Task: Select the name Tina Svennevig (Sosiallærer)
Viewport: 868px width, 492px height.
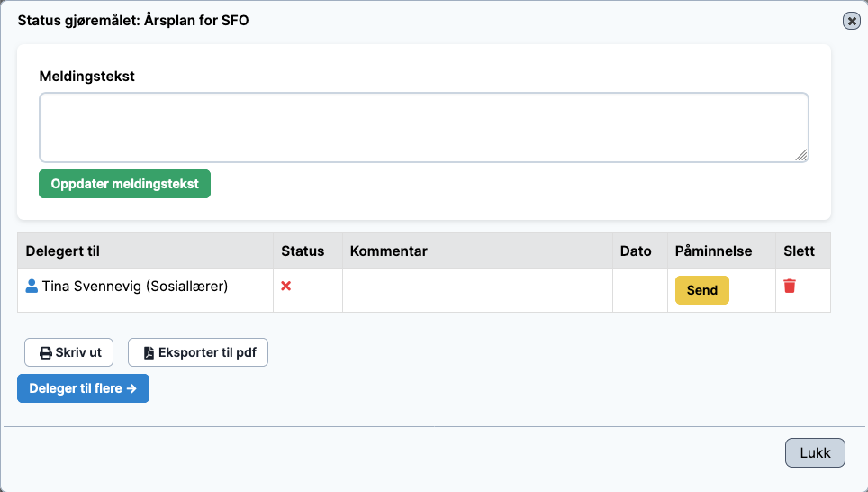Action: point(135,287)
